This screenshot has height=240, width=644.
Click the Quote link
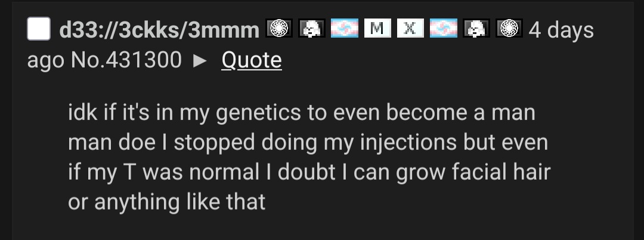pyautogui.click(x=251, y=60)
